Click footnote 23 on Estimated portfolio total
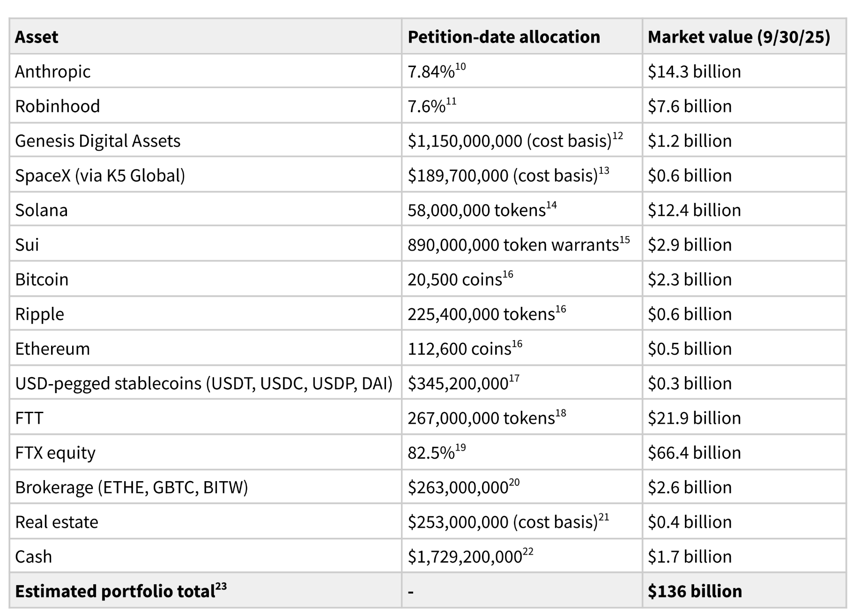Image resolution: width=853 pixels, height=616 pixels. click(x=221, y=586)
